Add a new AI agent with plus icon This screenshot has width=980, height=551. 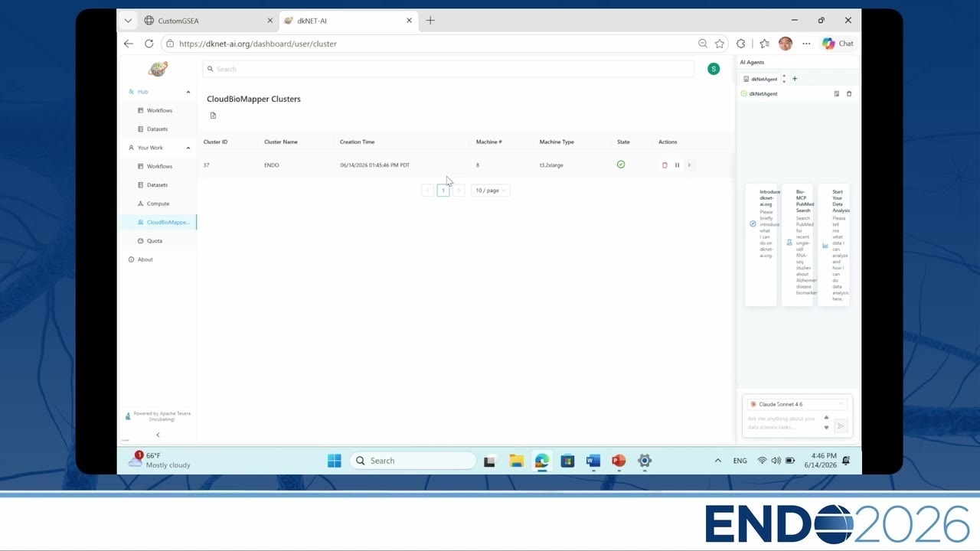795,79
